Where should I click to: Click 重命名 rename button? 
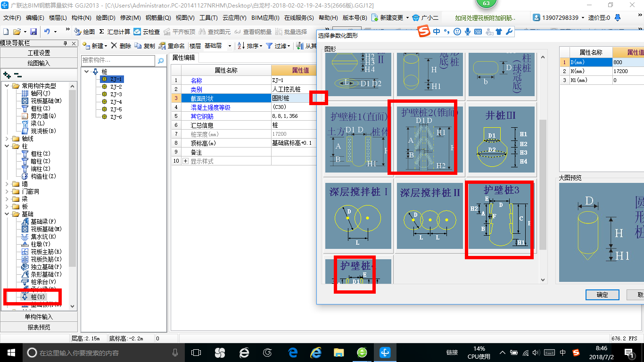point(172,46)
